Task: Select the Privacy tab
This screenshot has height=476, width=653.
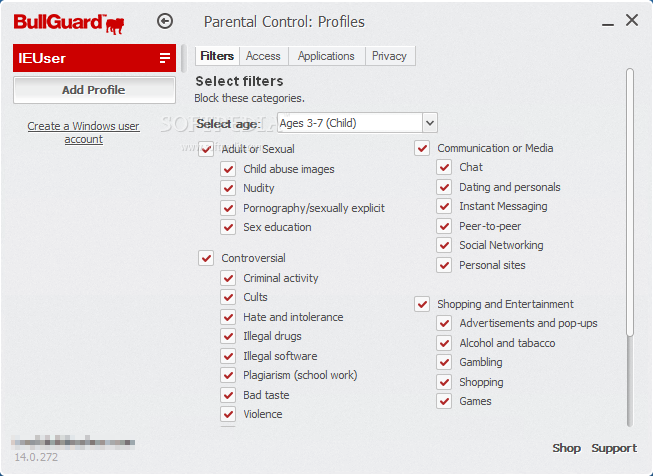Action: (389, 56)
